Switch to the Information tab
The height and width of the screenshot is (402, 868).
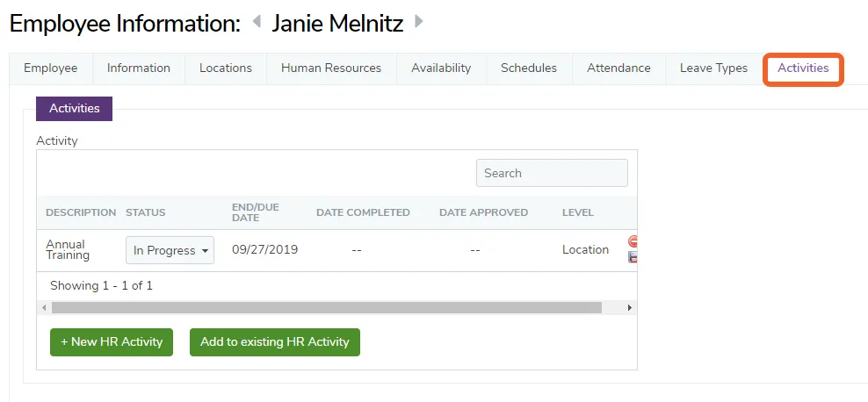(139, 68)
